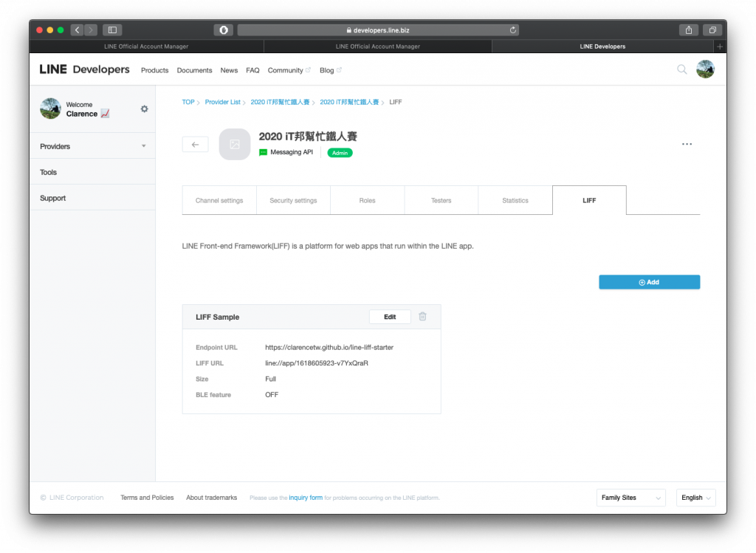The width and height of the screenshot is (756, 553).
Task: Go to Provider List breadcrumb
Action: [223, 102]
